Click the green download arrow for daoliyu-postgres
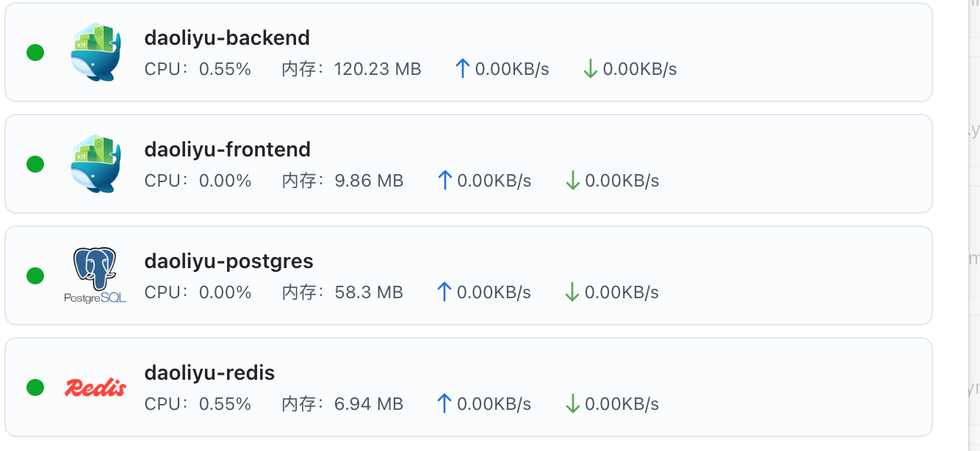 (x=572, y=292)
